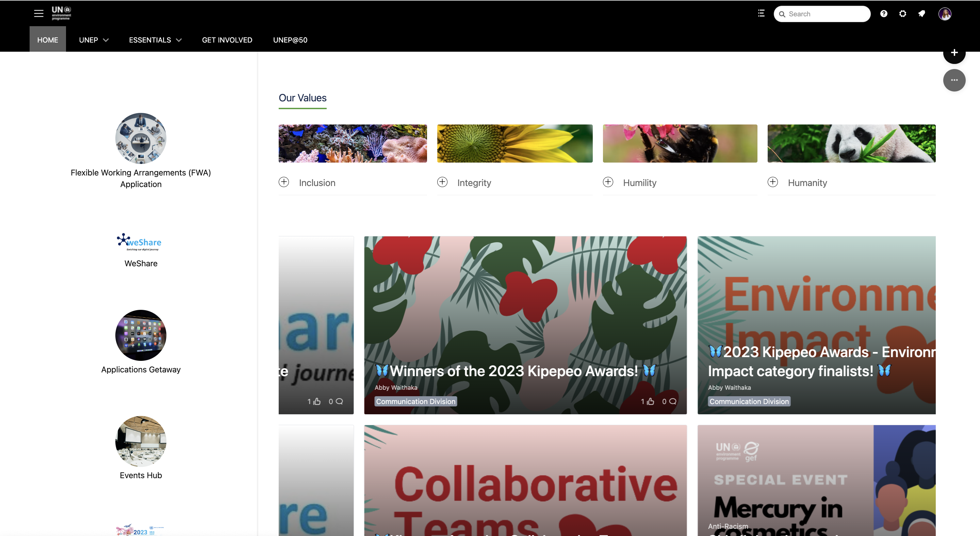Click the search magnifier icon
Viewport: 980px width, 536px height.
782,14
